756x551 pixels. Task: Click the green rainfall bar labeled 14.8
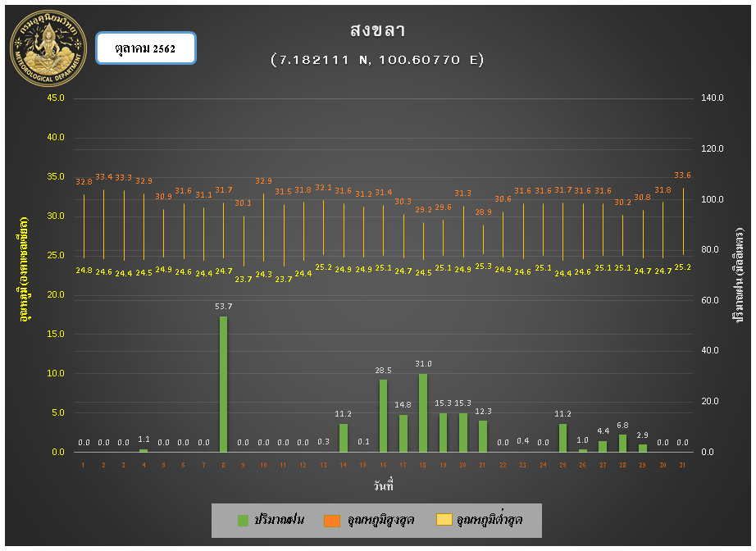point(403,434)
